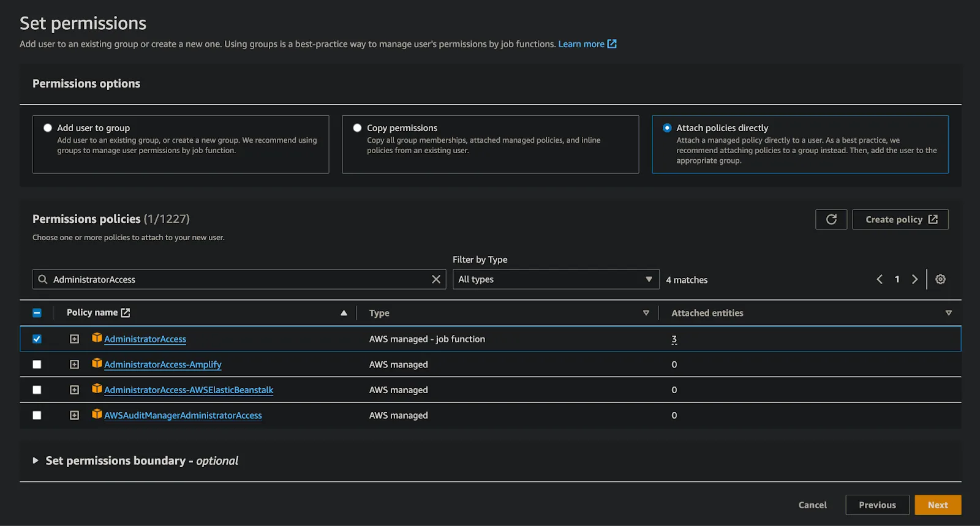This screenshot has width=980, height=526.
Task: Open the AdministratorAccess-Amplify policy link
Action: coord(163,364)
